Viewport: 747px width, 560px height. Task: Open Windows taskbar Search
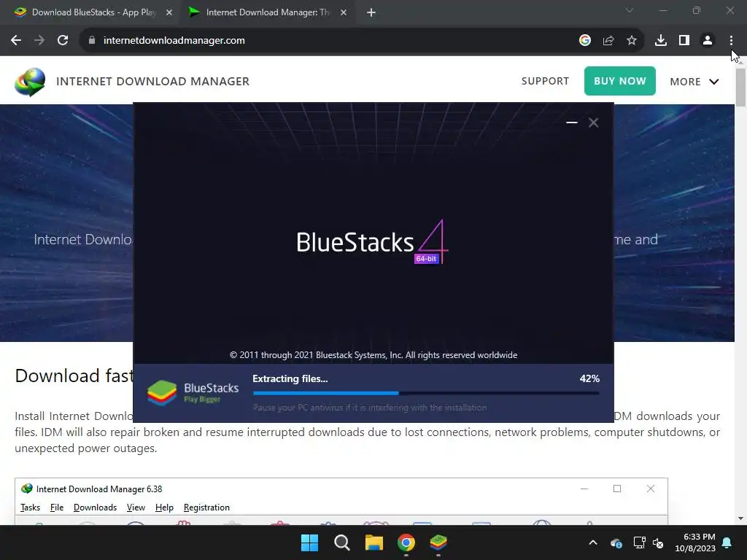342,542
